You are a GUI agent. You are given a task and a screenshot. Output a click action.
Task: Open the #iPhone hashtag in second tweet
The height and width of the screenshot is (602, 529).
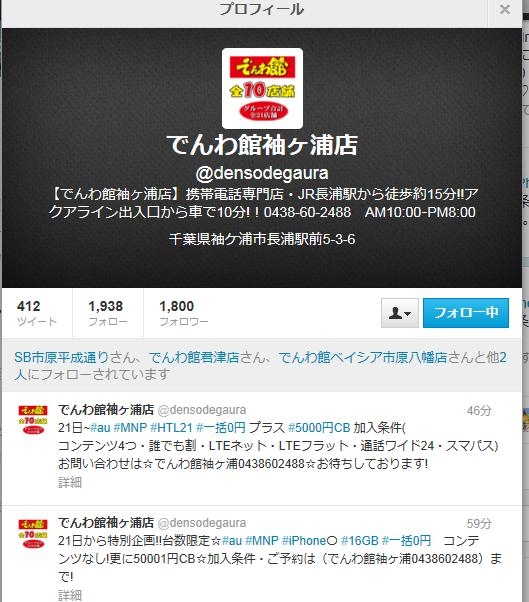(x=309, y=541)
